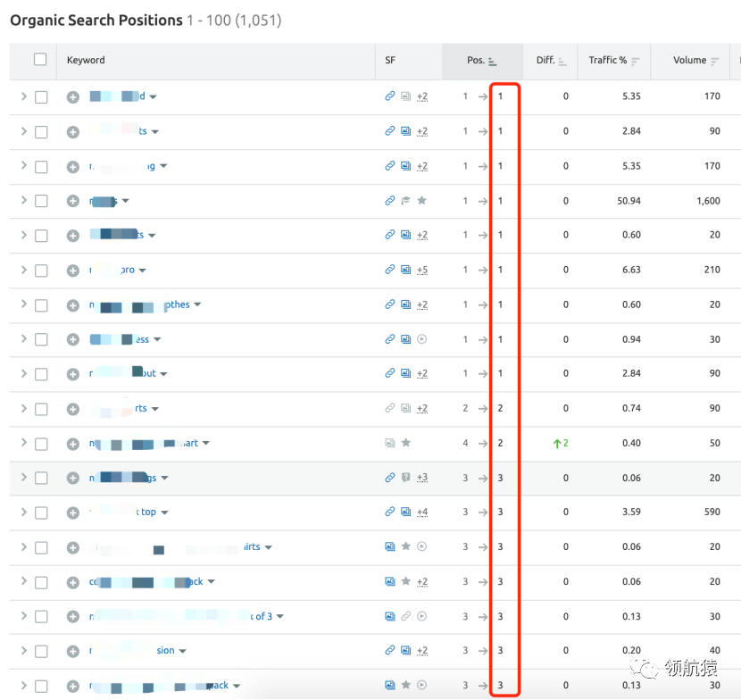This screenshot has width=741, height=700.
Task: Click the image SF icon in the keyword "…irts" row
Action: (389, 546)
